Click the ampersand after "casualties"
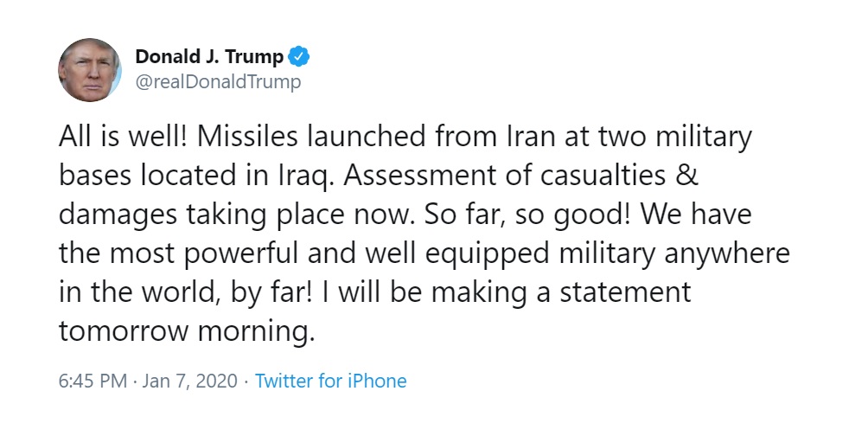This screenshot has width=868, height=436. (x=687, y=176)
